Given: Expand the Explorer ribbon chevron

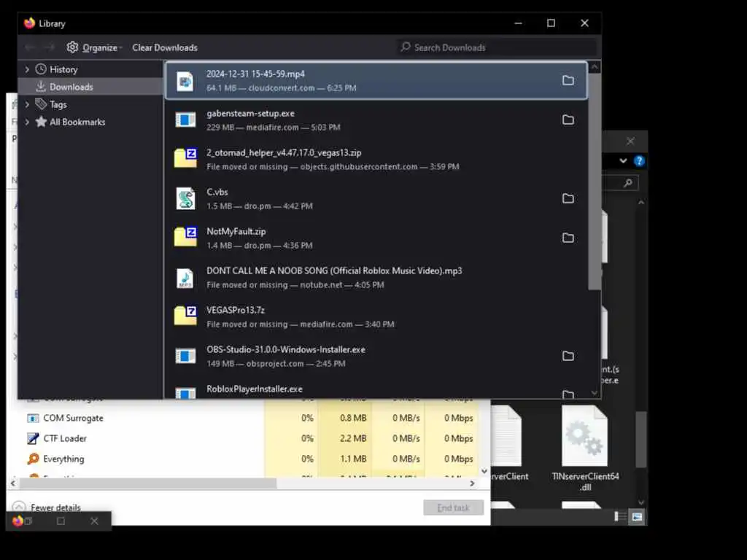Looking at the screenshot, I should (623, 161).
